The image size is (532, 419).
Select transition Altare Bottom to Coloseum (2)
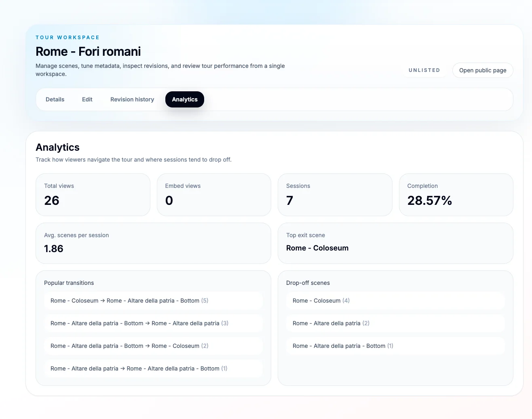click(153, 346)
